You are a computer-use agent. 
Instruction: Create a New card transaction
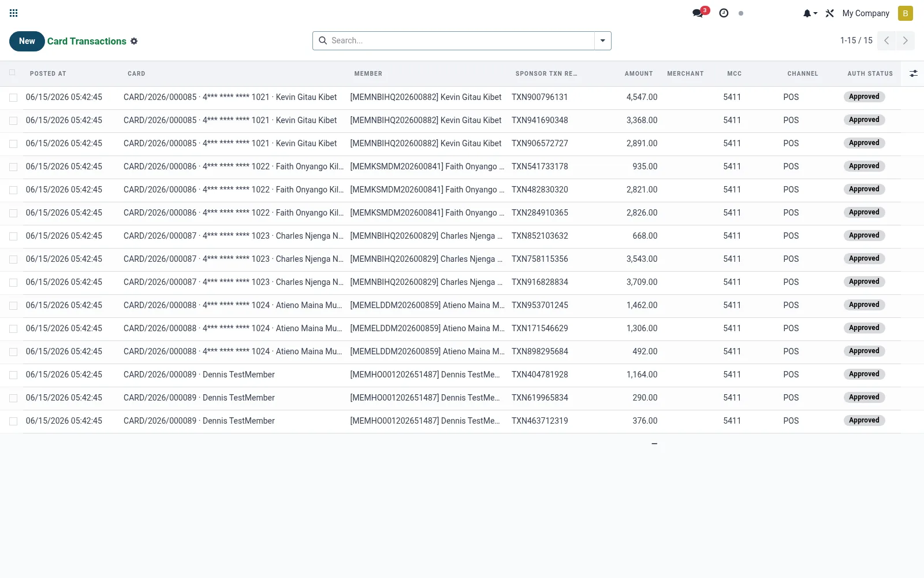[x=27, y=41]
